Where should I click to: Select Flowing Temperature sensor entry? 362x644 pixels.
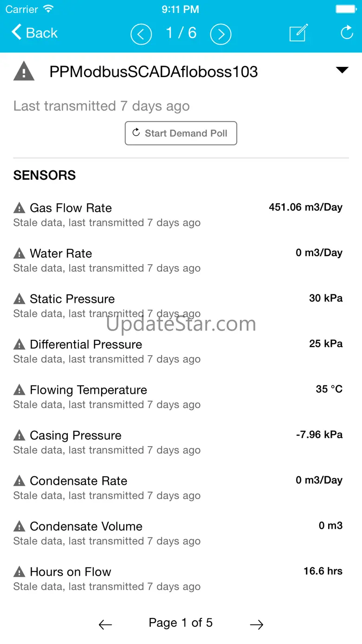coord(181,397)
